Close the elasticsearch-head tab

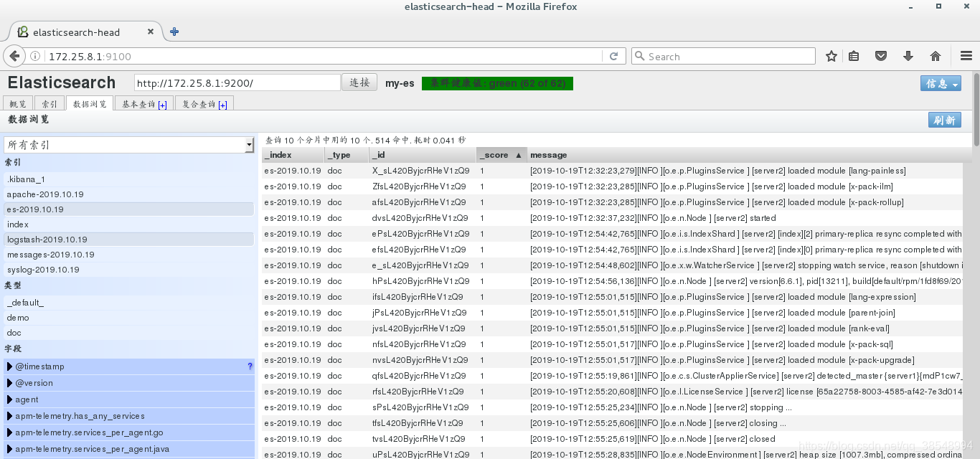point(151,32)
